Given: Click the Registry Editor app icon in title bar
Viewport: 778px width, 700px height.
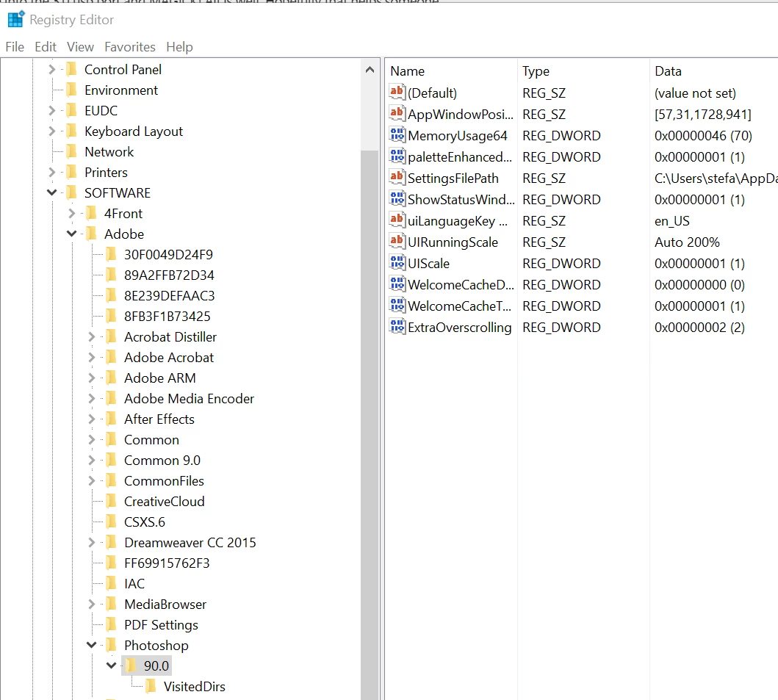Looking at the screenshot, I should pos(16,19).
